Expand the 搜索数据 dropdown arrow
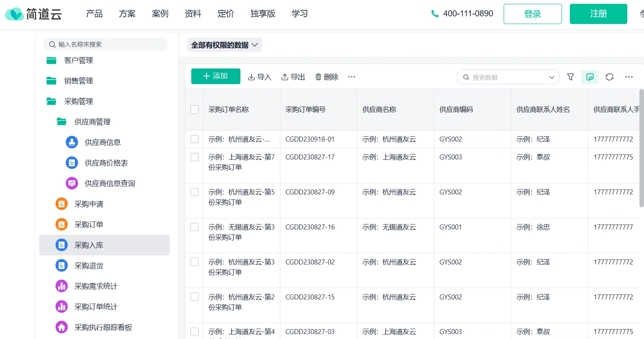644x339 pixels. [552, 77]
